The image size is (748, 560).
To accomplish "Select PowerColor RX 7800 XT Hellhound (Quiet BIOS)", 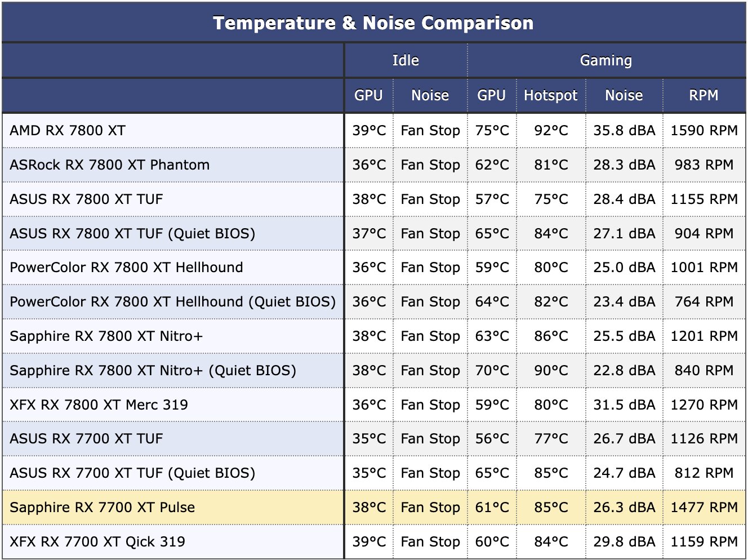I will pyautogui.click(x=173, y=301).
